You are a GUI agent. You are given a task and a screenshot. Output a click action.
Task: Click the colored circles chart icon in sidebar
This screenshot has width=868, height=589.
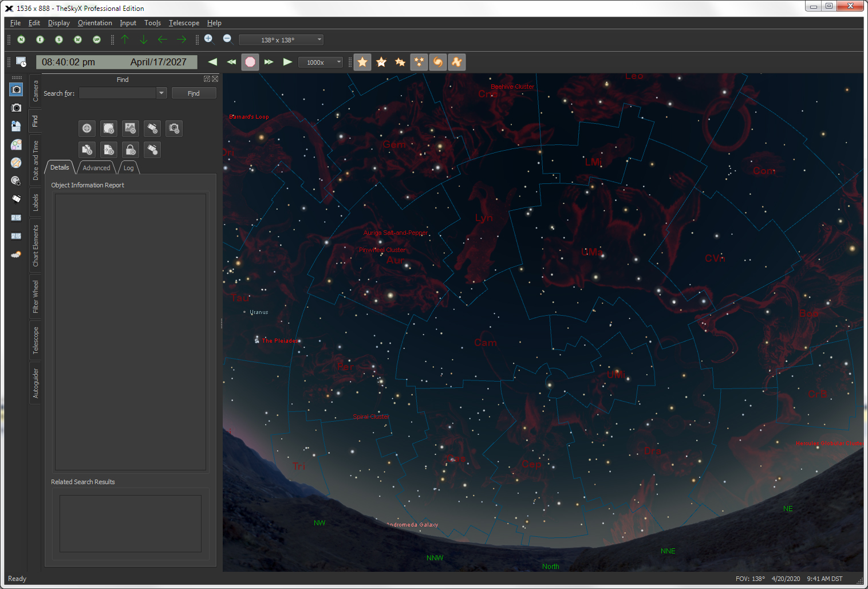coord(16,144)
